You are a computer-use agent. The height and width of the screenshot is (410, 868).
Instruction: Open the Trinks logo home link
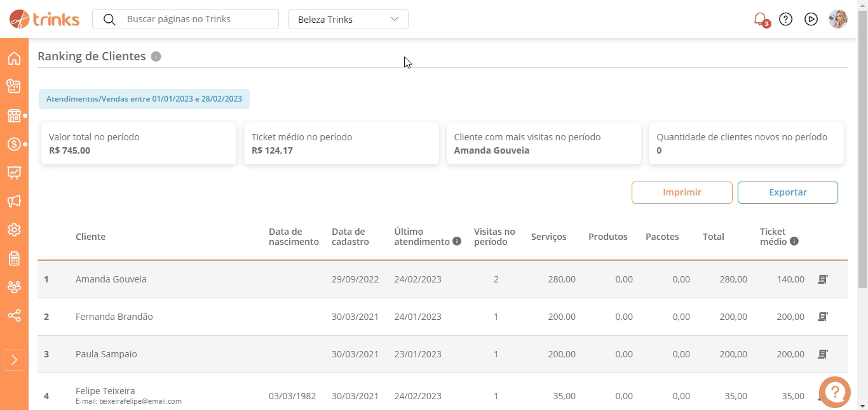pyautogui.click(x=44, y=19)
